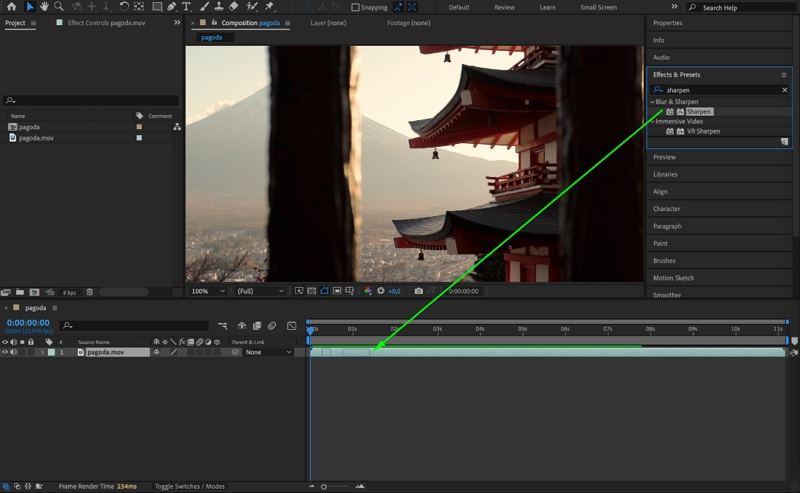Collapse the Immersive Video category

pyautogui.click(x=653, y=121)
